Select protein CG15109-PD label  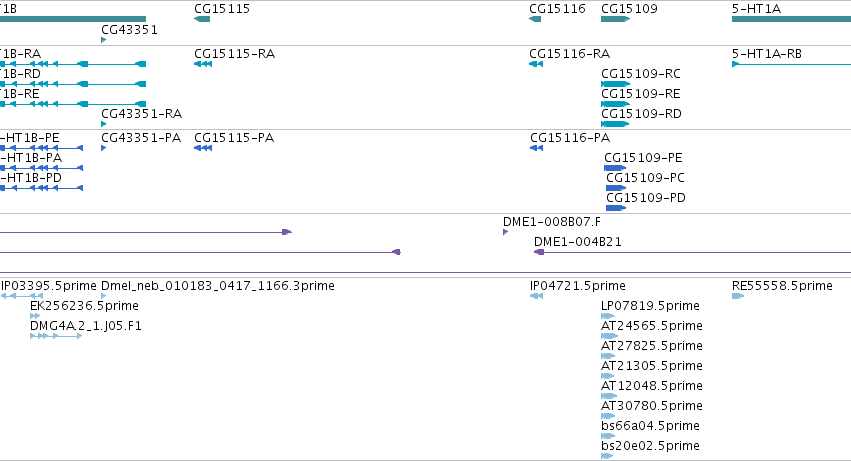[646, 198]
